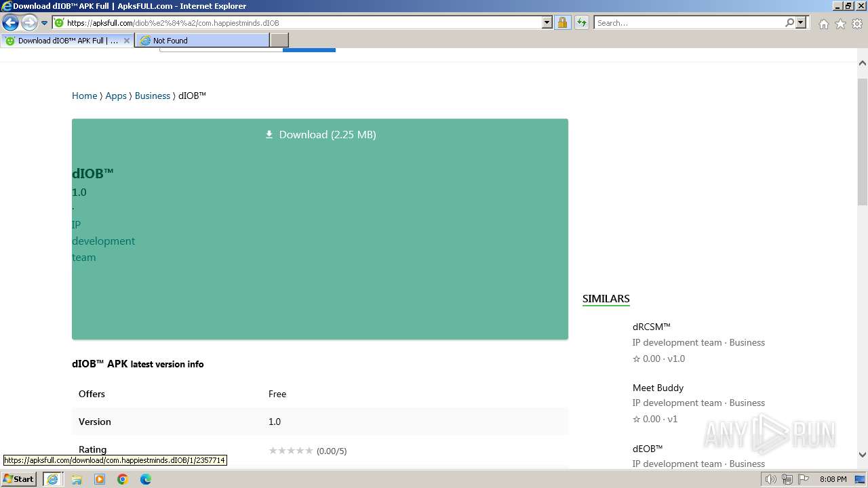Open Windows Media Player taskbar icon

(100, 479)
